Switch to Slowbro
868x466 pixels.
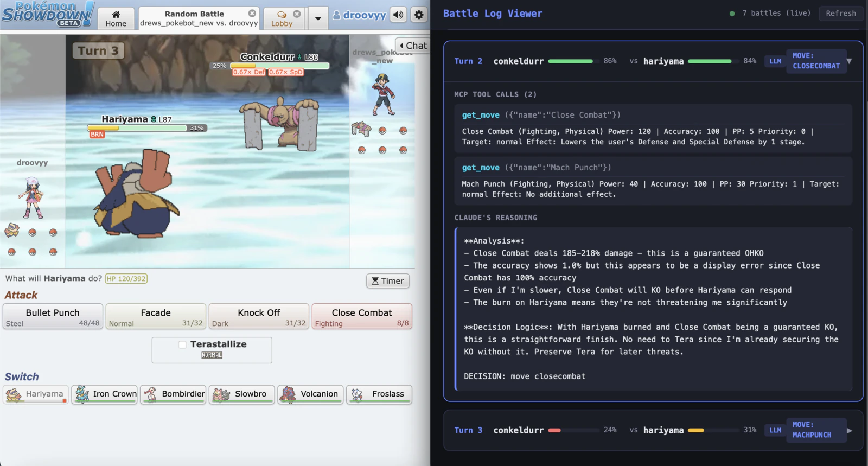pyautogui.click(x=242, y=394)
